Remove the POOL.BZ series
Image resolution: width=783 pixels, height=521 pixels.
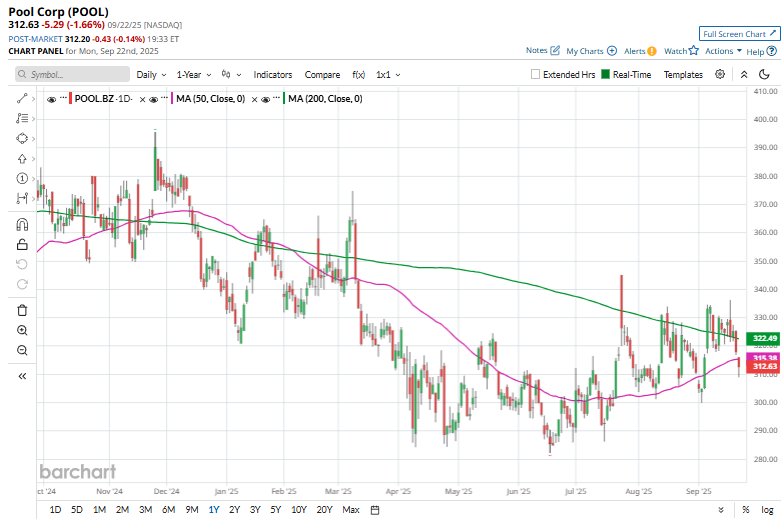(x=142, y=99)
